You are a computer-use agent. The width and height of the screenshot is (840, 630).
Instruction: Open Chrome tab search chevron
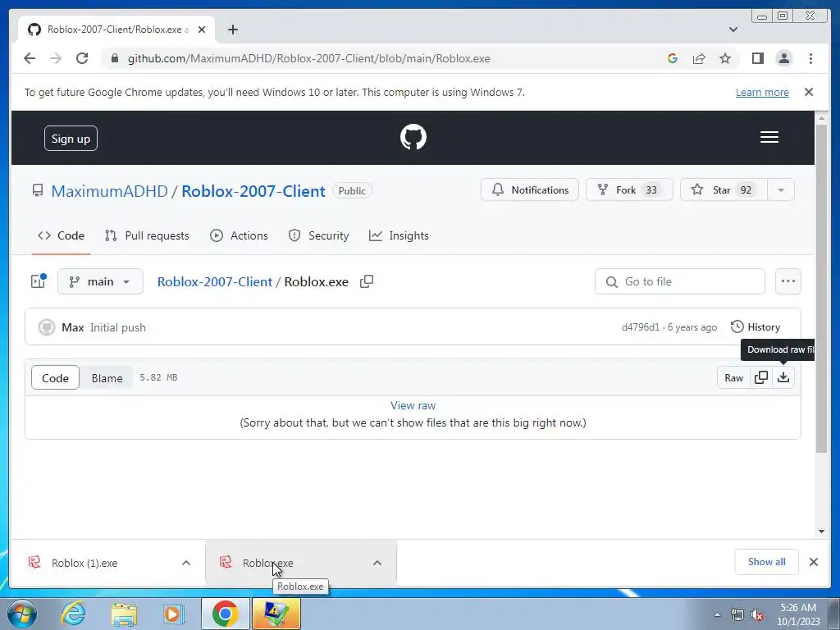click(733, 30)
